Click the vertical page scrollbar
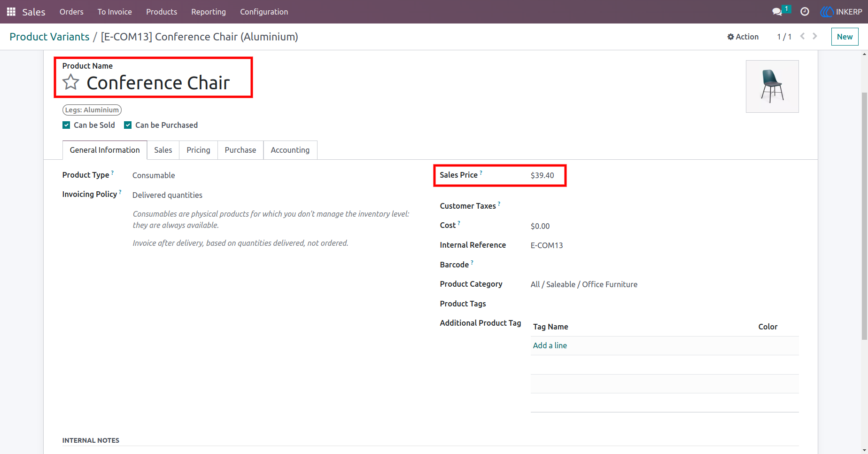The height and width of the screenshot is (454, 868). 864,216
